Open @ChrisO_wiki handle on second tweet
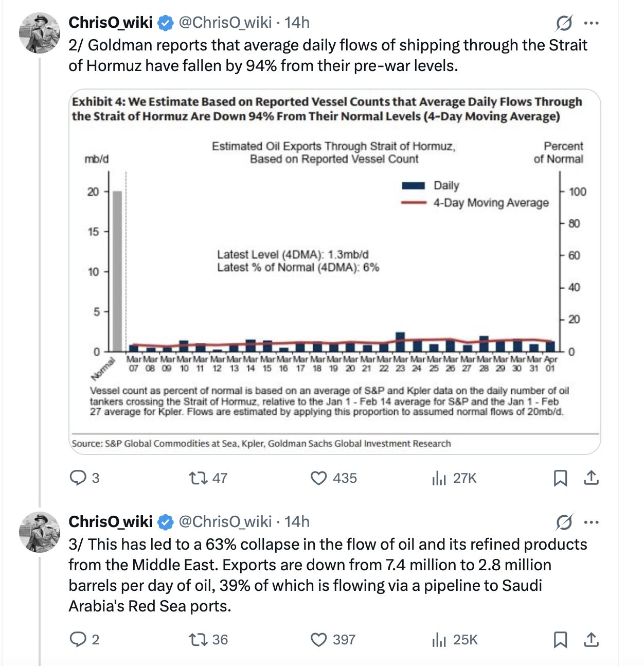This screenshot has width=644, height=666. (x=225, y=522)
